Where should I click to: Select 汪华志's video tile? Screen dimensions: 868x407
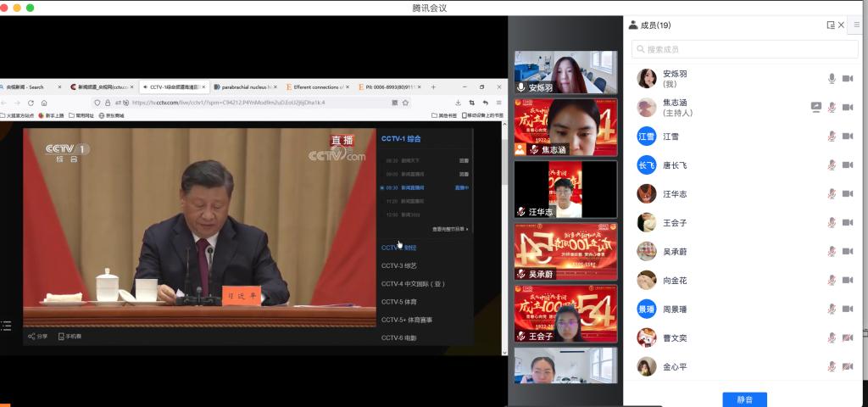pos(565,189)
